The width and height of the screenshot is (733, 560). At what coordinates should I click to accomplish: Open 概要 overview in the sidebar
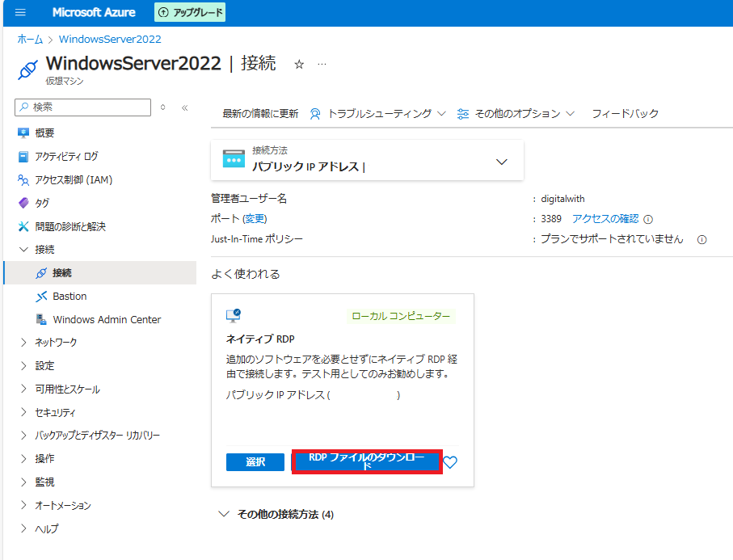(44, 133)
